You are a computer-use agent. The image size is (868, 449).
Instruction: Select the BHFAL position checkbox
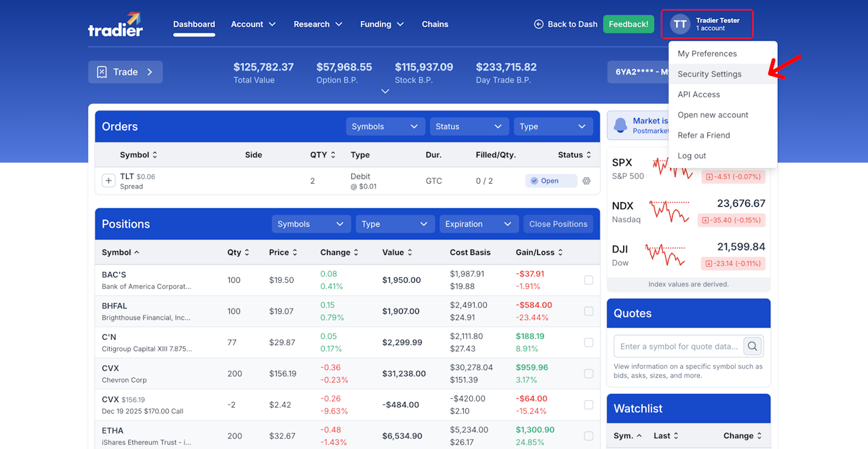(589, 311)
